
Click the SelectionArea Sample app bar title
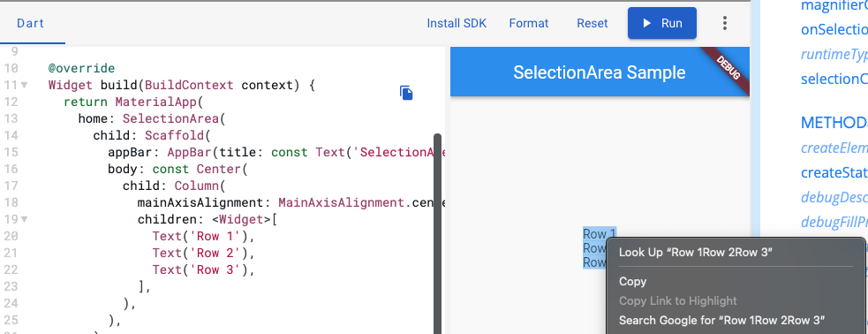pos(599,72)
